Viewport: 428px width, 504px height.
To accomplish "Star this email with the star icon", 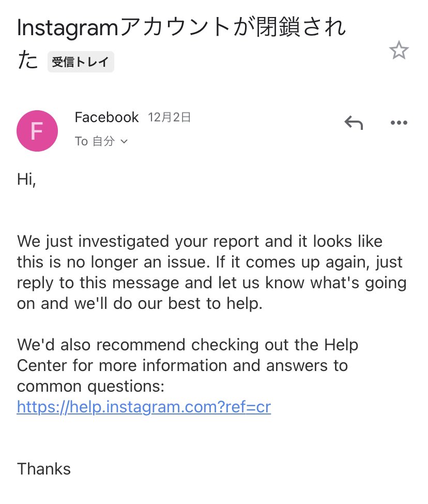I will click(x=399, y=50).
